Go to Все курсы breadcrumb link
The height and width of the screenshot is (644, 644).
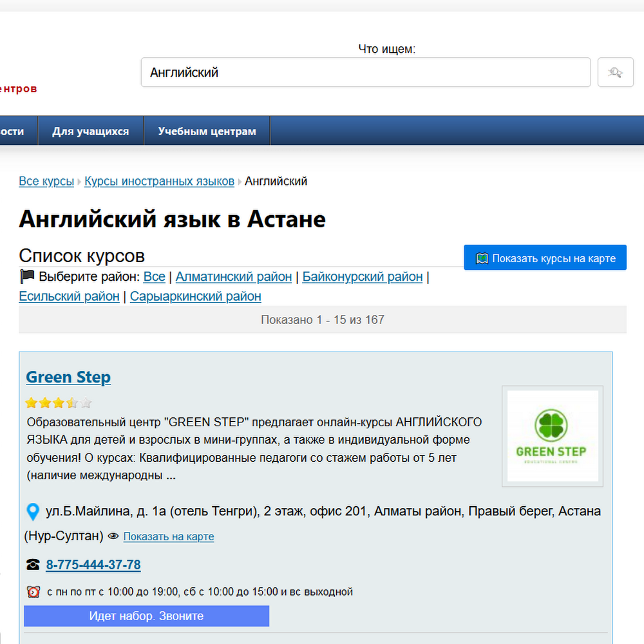click(x=46, y=181)
